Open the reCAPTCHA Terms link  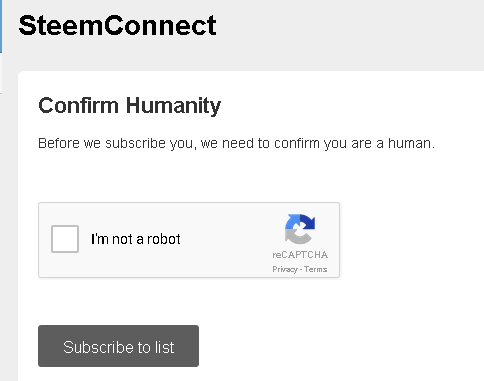pyautogui.click(x=315, y=269)
